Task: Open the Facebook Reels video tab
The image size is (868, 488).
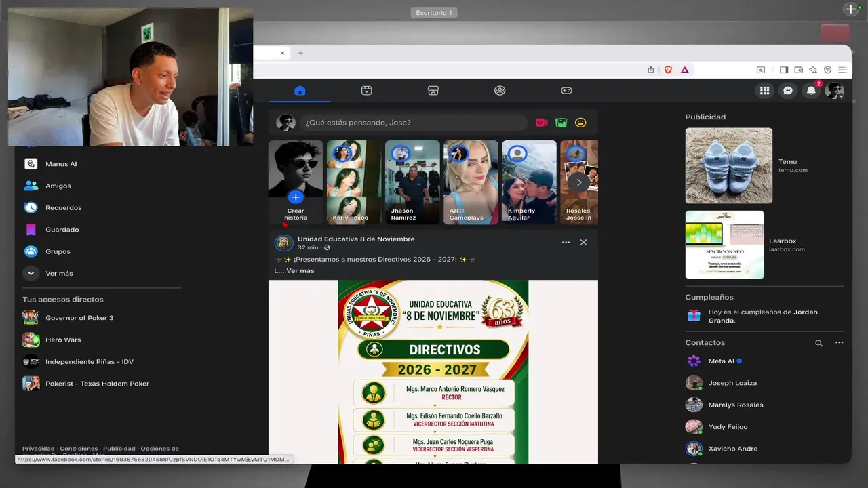Action: (366, 90)
